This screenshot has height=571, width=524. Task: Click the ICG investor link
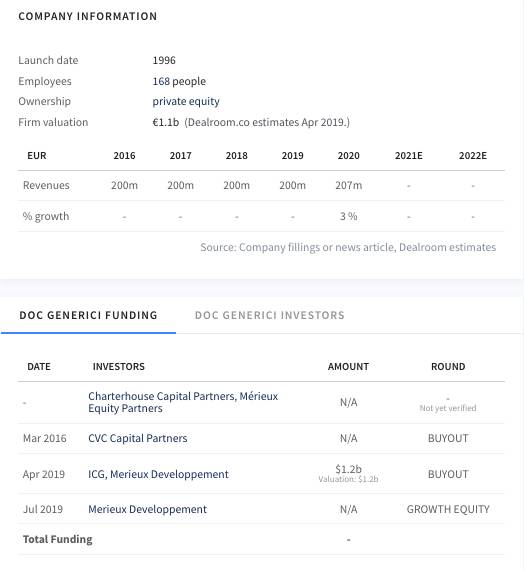pos(96,474)
